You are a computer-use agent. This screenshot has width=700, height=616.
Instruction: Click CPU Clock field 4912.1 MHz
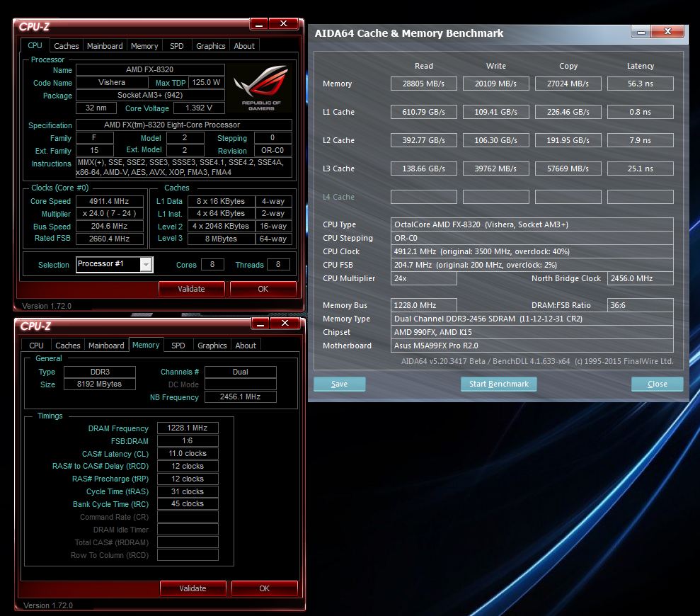coord(532,251)
